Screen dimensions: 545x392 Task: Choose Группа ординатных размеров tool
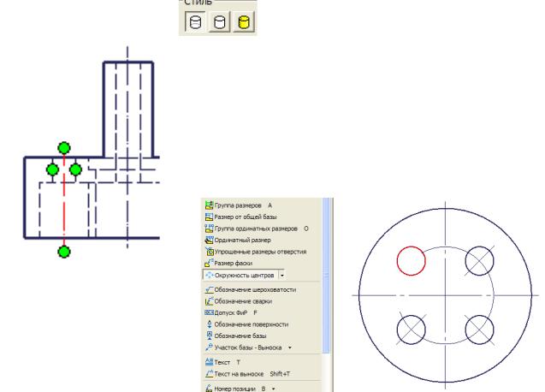tap(257, 229)
